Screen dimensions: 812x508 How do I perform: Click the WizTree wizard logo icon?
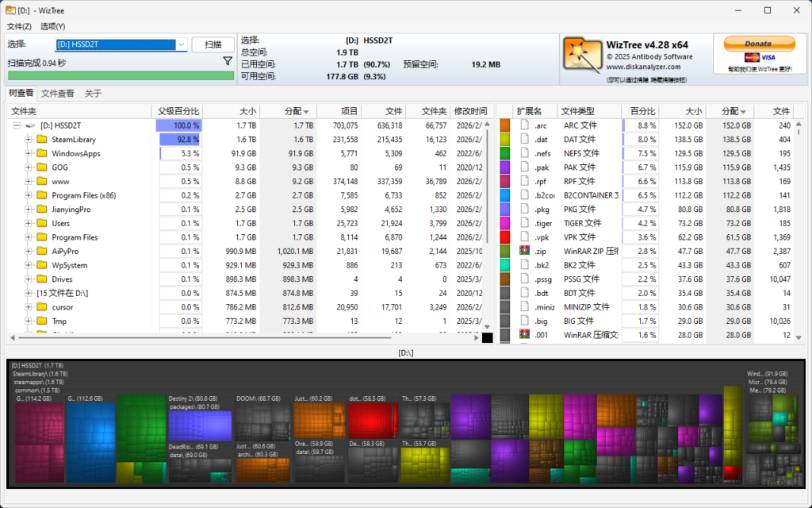580,54
